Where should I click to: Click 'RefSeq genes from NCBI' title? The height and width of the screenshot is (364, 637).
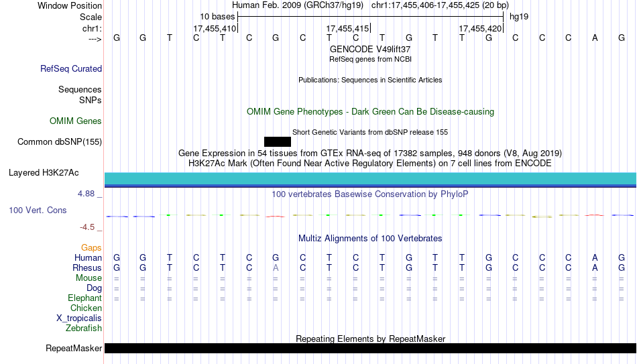(x=371, y=59)
